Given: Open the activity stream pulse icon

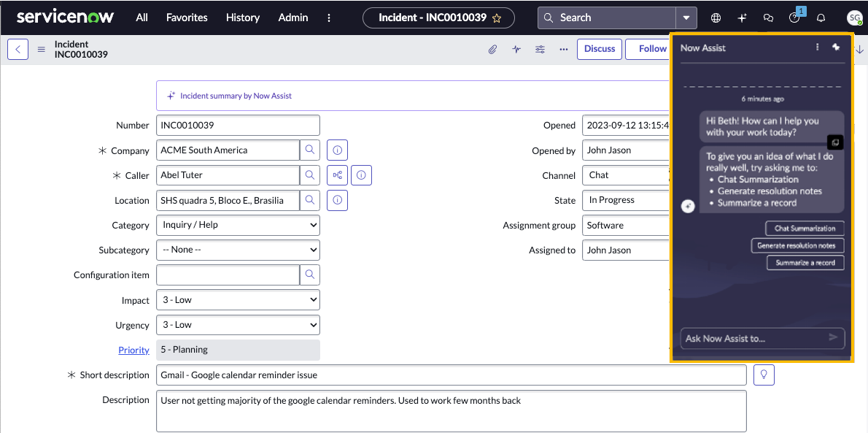Looking at the screenshot, I should (516, 49).
